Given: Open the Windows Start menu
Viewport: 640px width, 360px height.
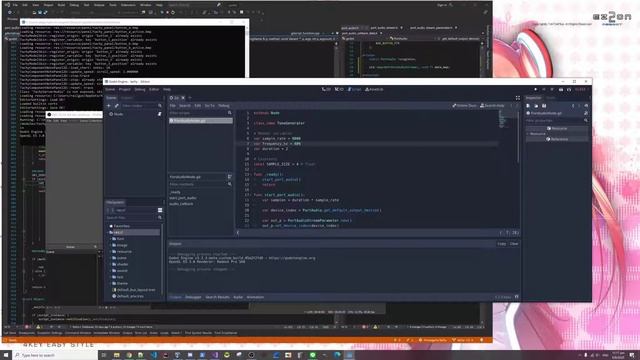Looking at the screenshot, I should coord(6,355).
